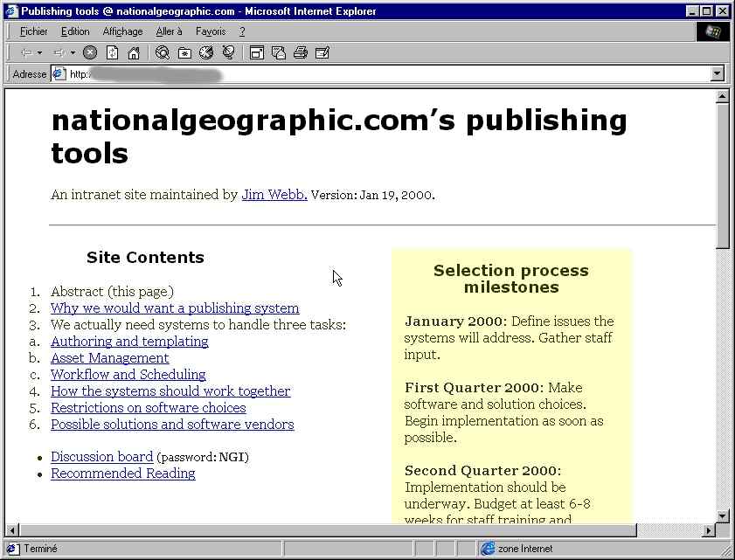Click the vertical scrollbar up arrow

click(723, 96)
